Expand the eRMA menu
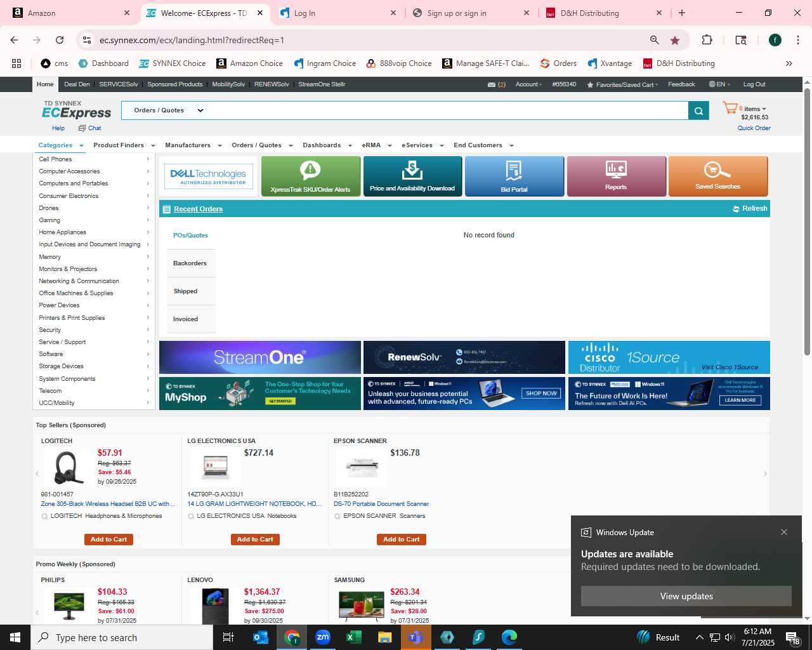 coord(377,145)
